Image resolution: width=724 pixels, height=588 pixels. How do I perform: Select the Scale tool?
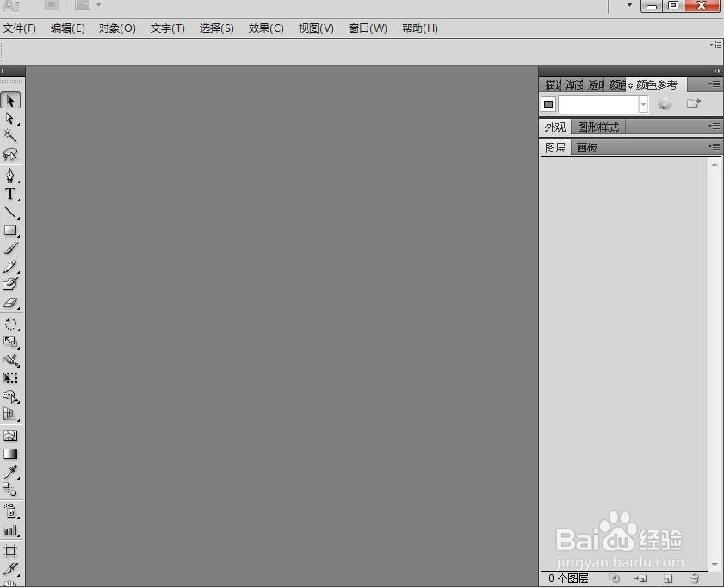click(10, 342)
